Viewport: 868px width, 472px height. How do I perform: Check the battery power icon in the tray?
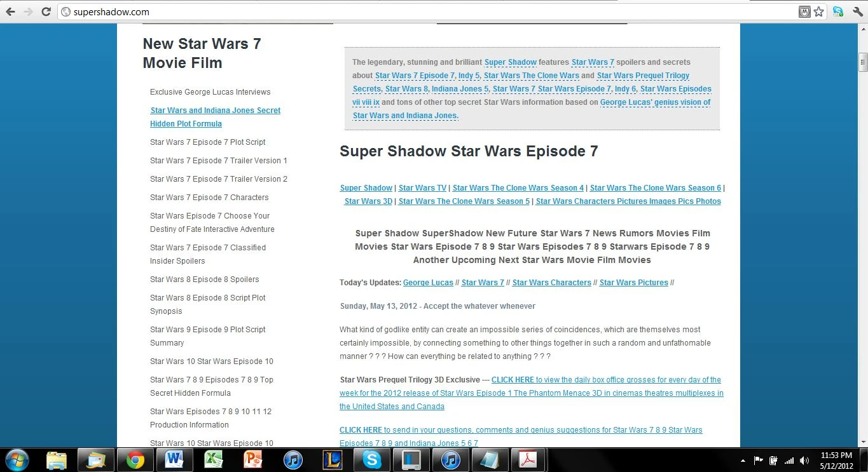point(773,461)
